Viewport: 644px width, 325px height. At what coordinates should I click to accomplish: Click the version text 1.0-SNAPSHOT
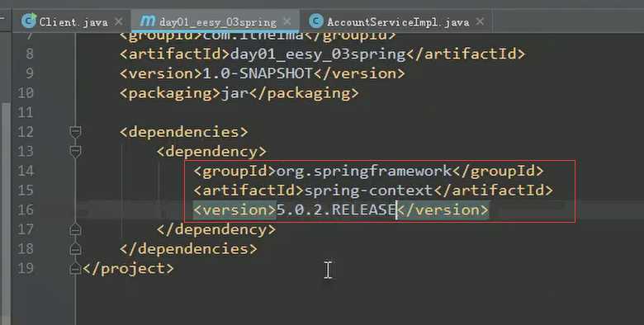258,73
